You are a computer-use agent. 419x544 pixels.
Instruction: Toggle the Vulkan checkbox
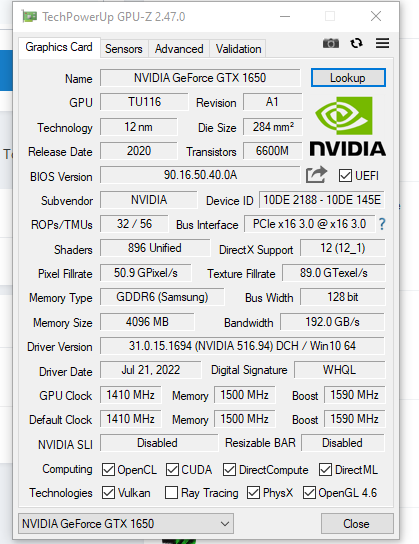click(x=108, y=493)
